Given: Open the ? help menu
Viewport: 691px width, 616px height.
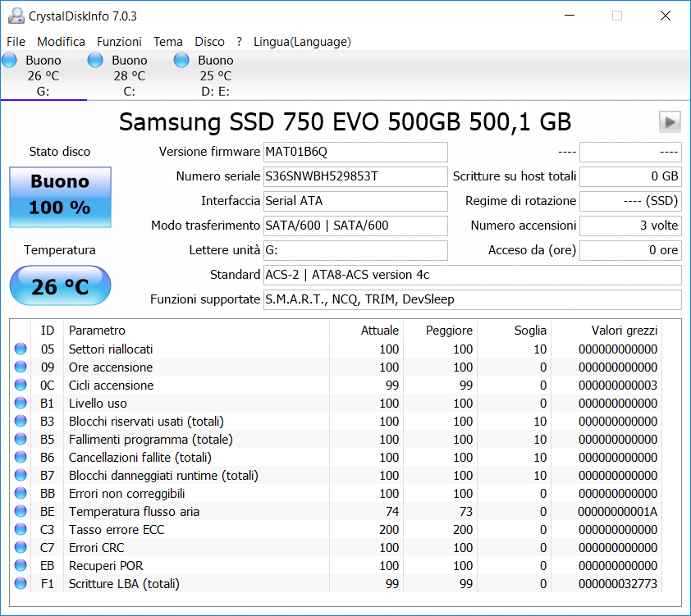Looking at the screenshot, I should [x=239, y=42].
